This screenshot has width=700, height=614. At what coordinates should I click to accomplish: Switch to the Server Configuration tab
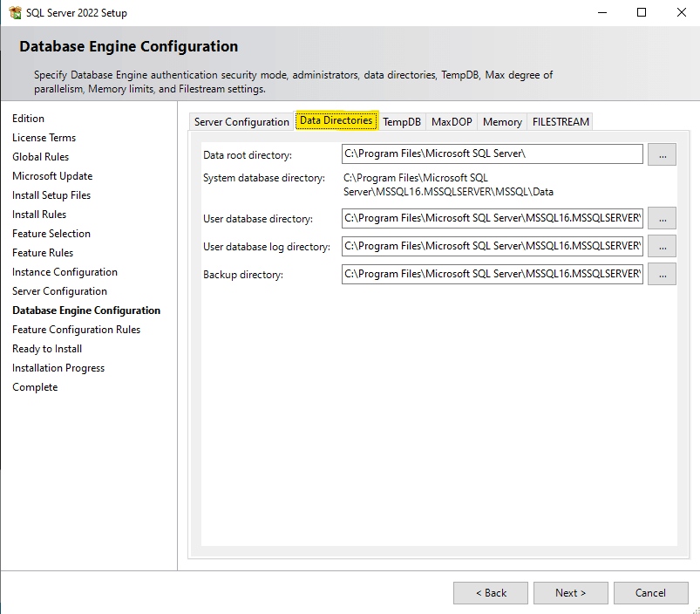[241, 122]
